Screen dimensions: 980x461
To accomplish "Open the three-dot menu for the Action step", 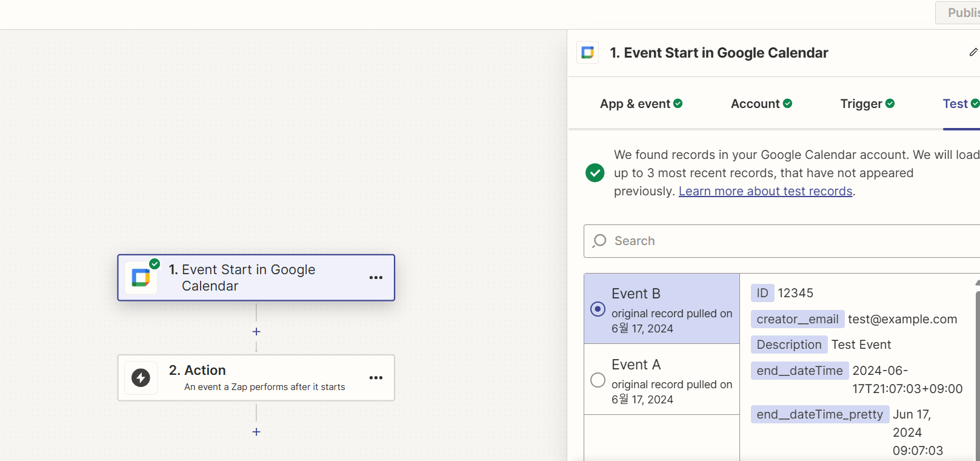I will coord(376,378).
